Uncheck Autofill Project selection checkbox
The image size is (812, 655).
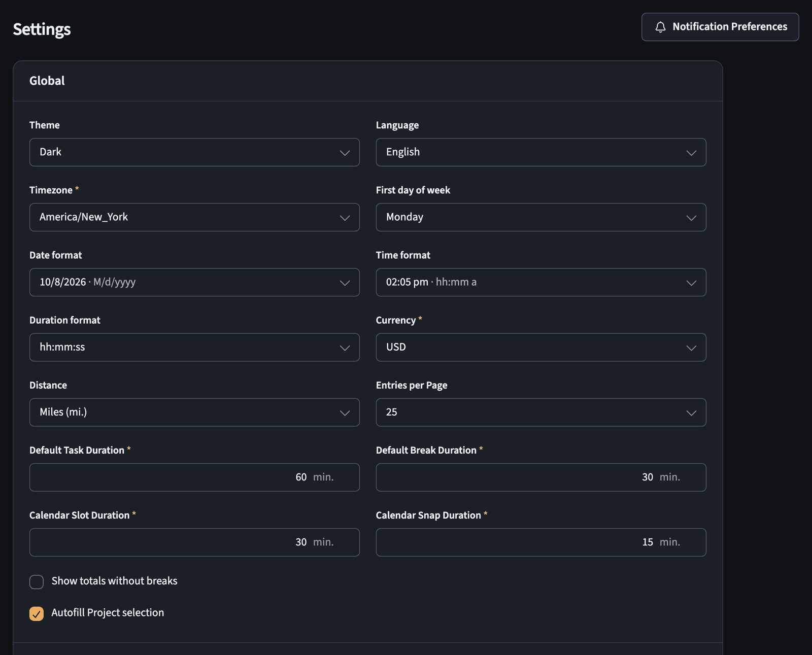click(x=37, y=614)
